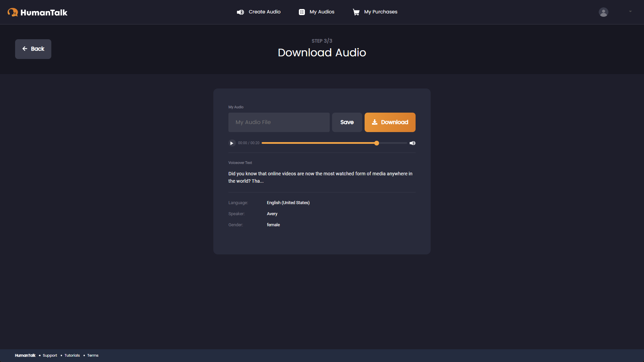Click the My Purchases shopping cart icon
644x362 pixels.
click(356, 12)
